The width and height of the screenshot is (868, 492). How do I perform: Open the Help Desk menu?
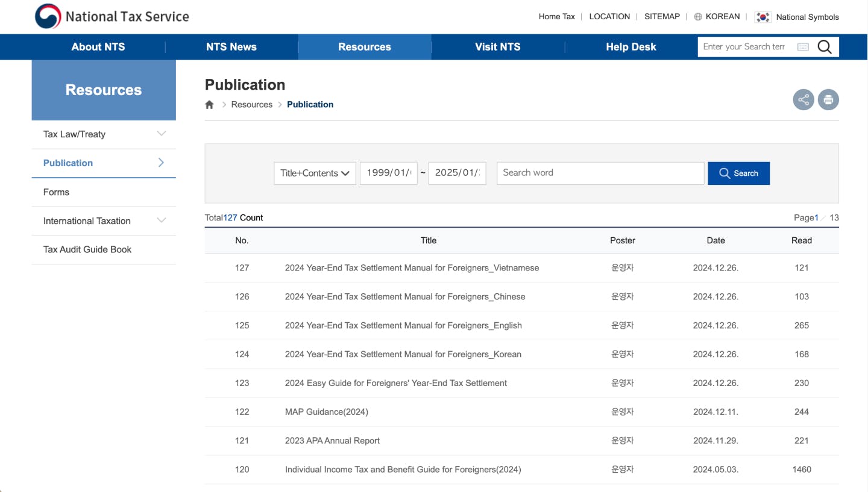click(631, 47)
